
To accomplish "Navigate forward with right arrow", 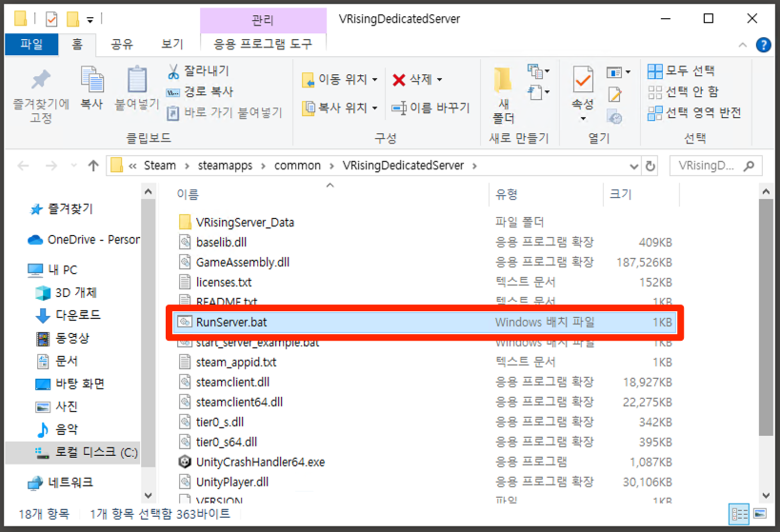I will (x=51, y=166).
